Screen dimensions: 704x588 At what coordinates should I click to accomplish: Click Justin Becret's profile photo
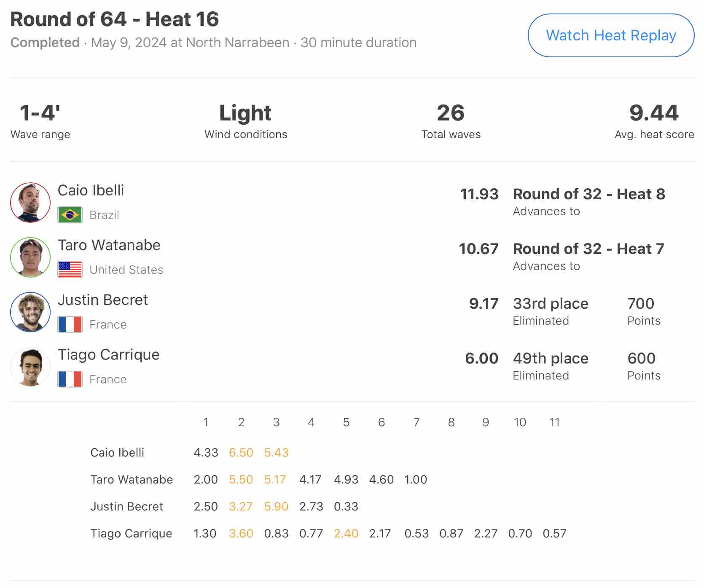point(30,312)
